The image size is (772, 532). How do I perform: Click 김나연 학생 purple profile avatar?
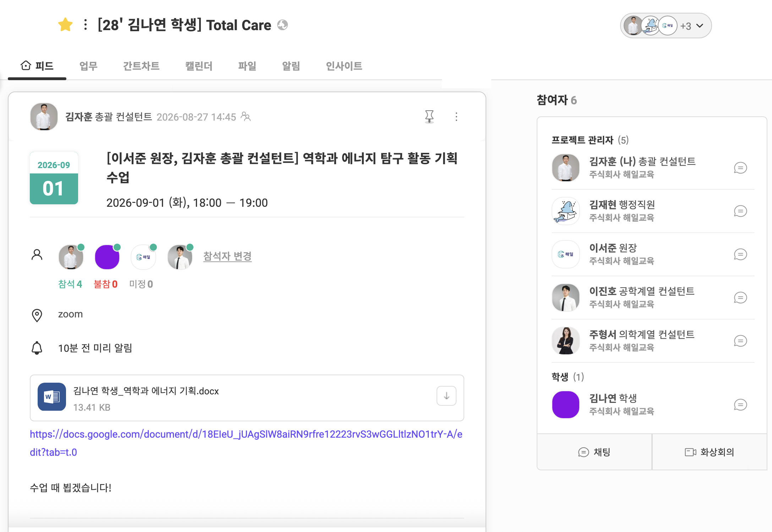click(x=566, y=405)
